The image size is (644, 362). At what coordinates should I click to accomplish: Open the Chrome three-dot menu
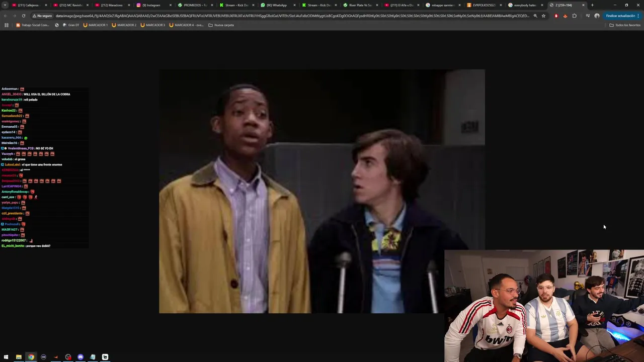point(638,16)
